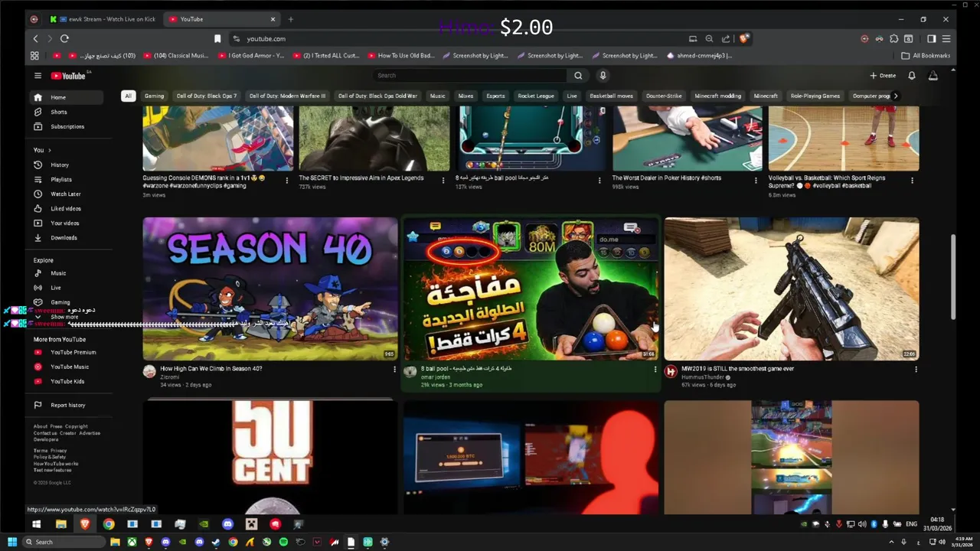
Task: Click the page vertical scrollbar
Action: coord(953,277)
